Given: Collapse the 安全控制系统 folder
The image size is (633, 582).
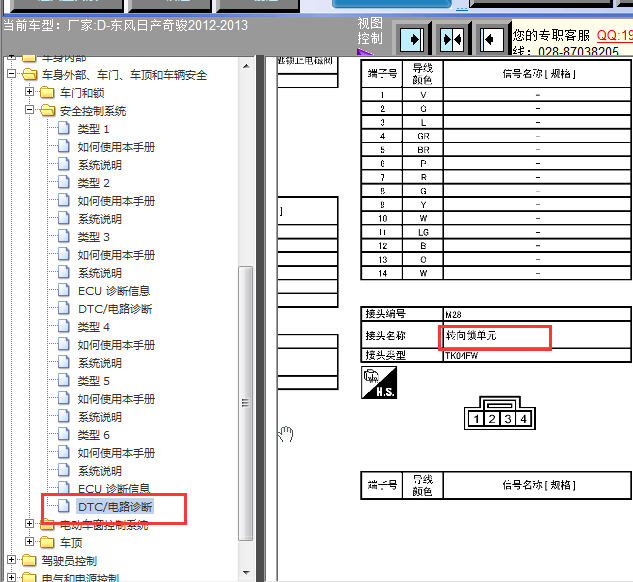Looking at the screenshot, I should pyautogui.click(x=29, y=110).
